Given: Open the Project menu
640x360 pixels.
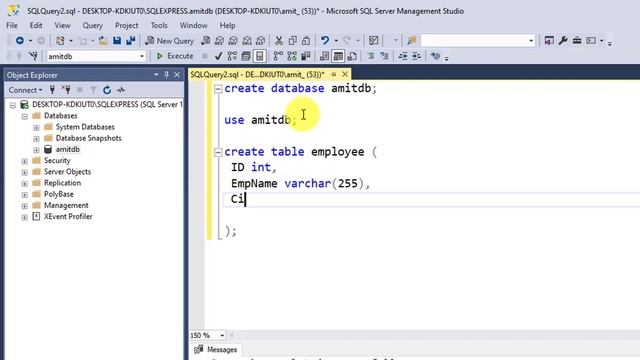Looking at the screenshot, I should coord(127,25).
